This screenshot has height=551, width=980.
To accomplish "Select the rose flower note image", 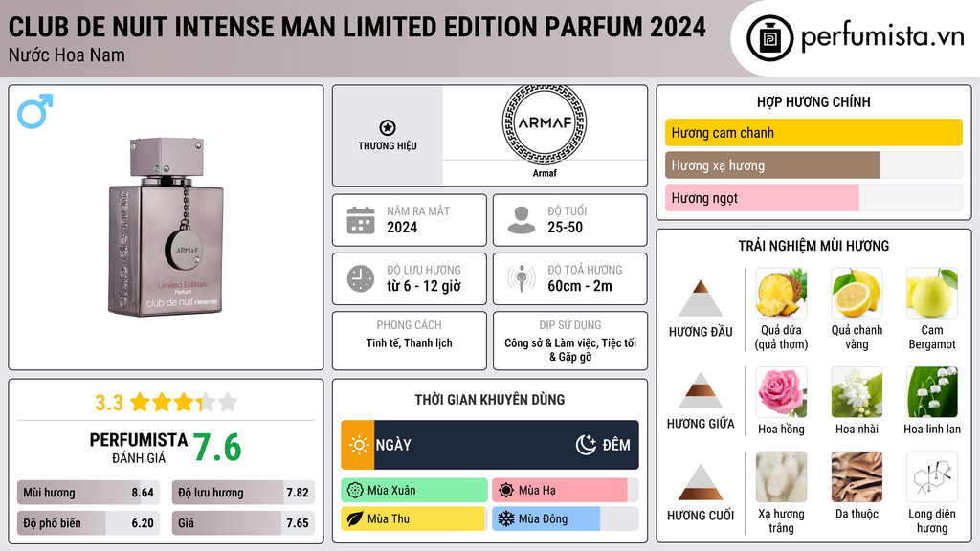I will tap(781, 392).
